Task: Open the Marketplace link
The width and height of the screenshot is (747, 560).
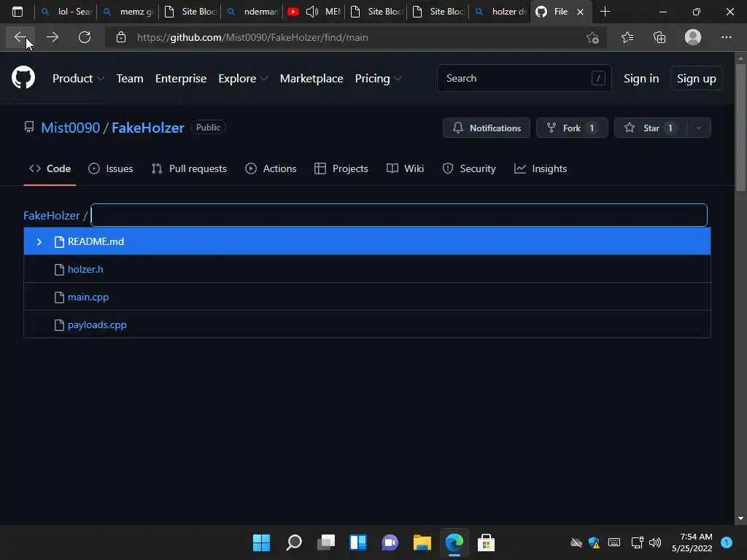Action: click(311, 79)
